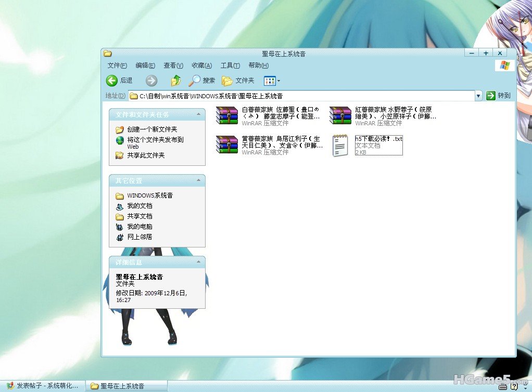
Task: Open the 收藏(A) menu
Action: pos(201,66)
